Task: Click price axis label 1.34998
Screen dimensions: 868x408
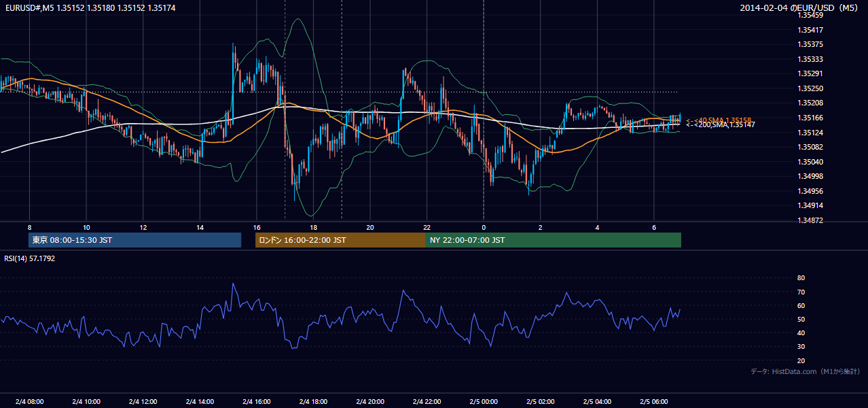Action: coord(811,176)
